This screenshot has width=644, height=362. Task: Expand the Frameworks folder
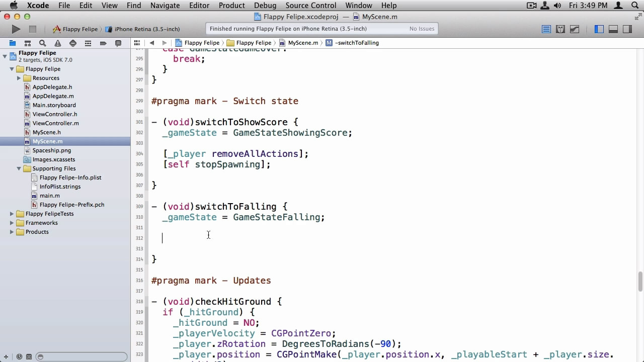pyautogui.click(x=12, y=223)
